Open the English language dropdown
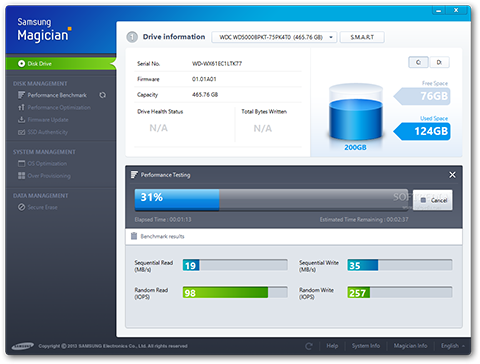 453,346
